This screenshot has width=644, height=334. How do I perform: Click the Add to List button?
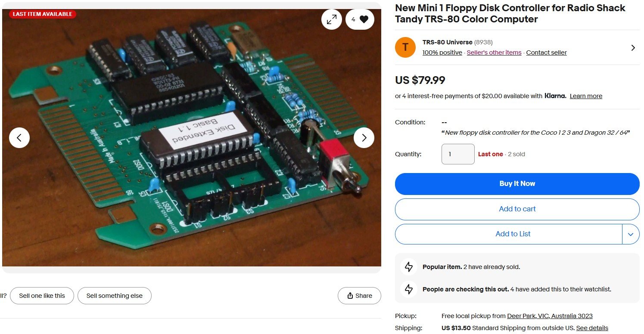pos(509,234)
